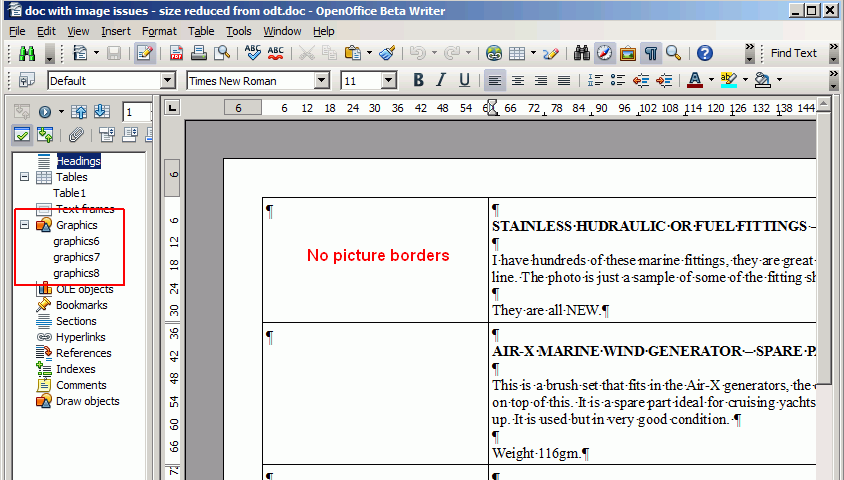Open the paragraph style Default dropdown
Screen dimensions: 844x480
click(168, 81)
